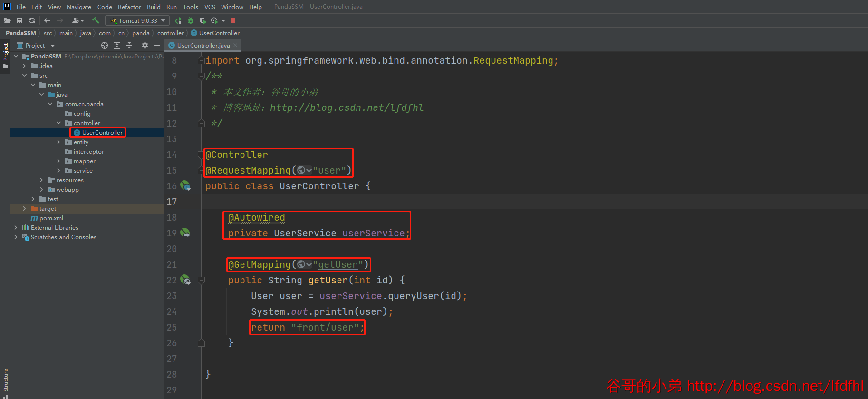Select the config package in tree

coord(82,113)
